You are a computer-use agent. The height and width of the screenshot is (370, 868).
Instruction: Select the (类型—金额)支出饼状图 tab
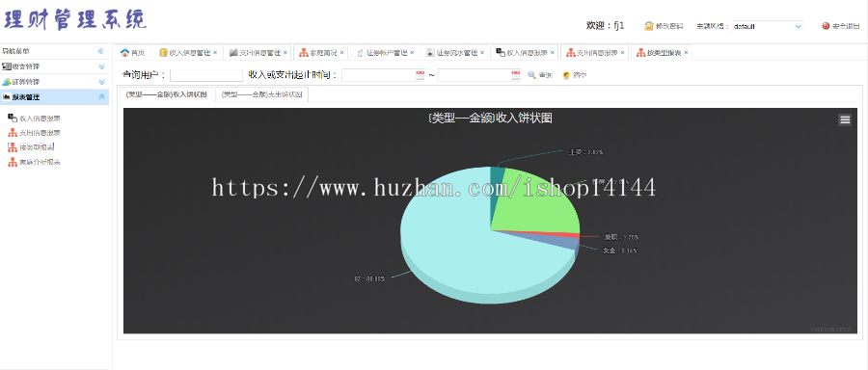click(261, 94)
